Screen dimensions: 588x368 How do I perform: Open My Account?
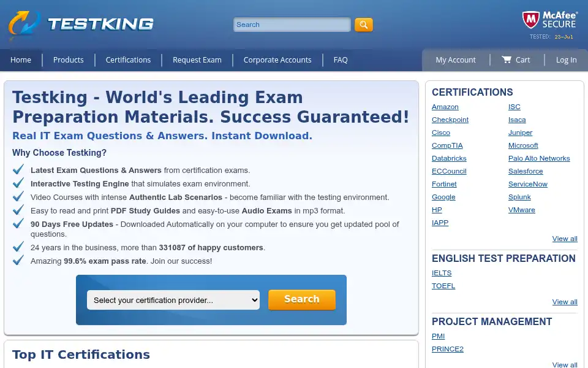[455, 60]
